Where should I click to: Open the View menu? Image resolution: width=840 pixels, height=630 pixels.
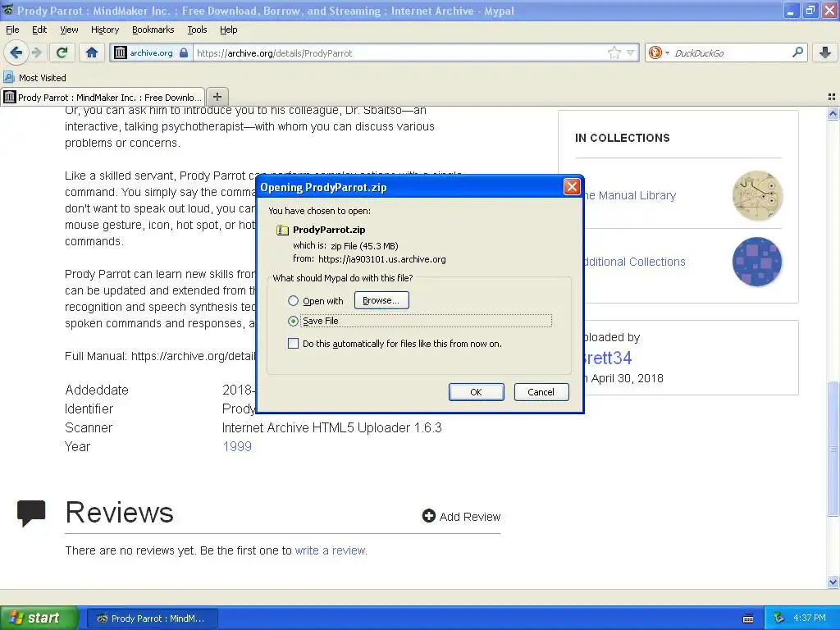point(69,30)
